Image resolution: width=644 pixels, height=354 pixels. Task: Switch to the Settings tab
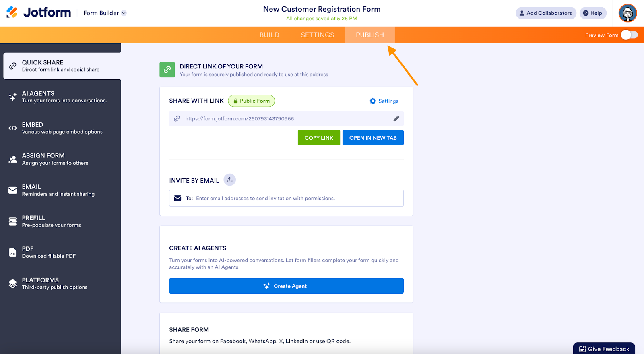click(x=318, y=35)
